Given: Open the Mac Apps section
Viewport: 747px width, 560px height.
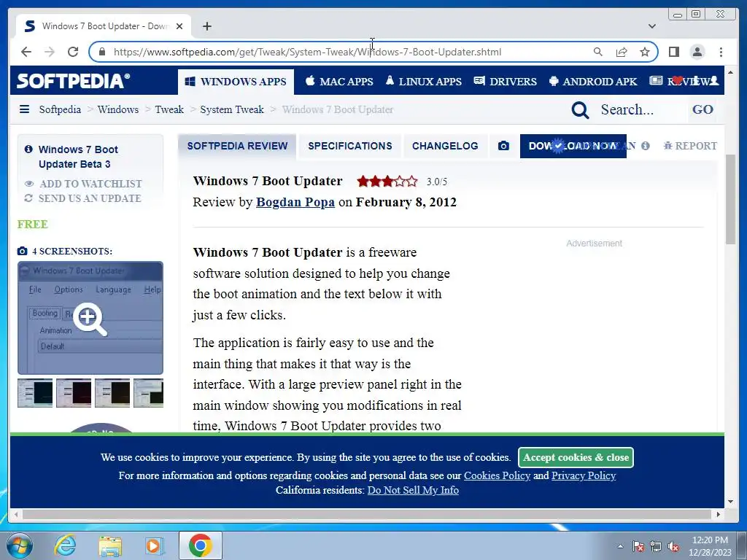Looking at the screenshot, I should (339, 82).
